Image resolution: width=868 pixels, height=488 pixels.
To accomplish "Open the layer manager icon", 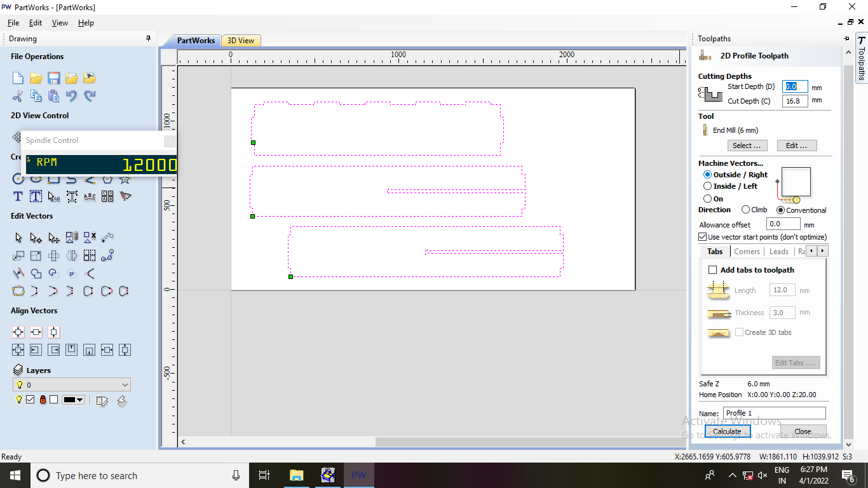I will pyautogui.click(x=102, y=400).
